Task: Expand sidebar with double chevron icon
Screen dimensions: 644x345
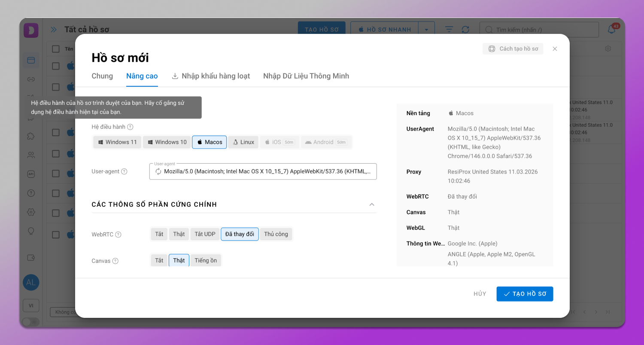Action: pos(54,30)
